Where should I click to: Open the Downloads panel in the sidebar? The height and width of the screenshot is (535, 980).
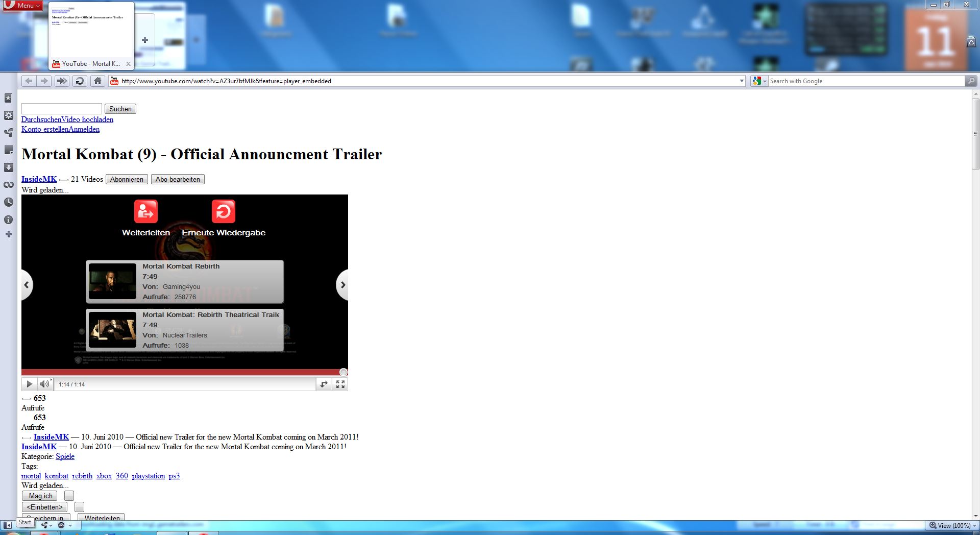pyautogui.click(x=8, y=167)
